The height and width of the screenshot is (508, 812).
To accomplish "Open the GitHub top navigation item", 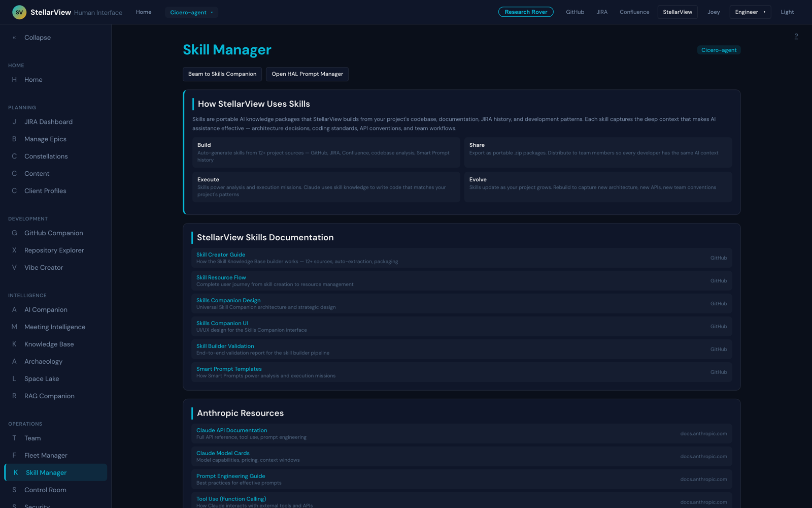I will point(575,12).
